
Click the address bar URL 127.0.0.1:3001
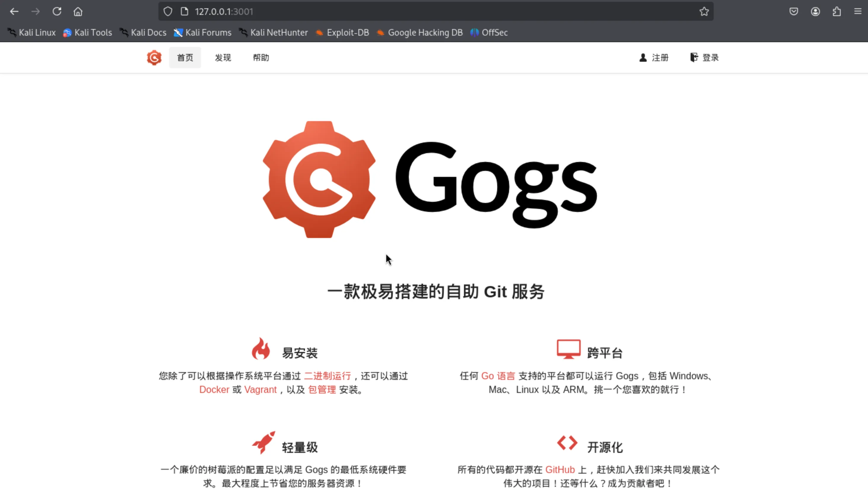coord(224,12)
